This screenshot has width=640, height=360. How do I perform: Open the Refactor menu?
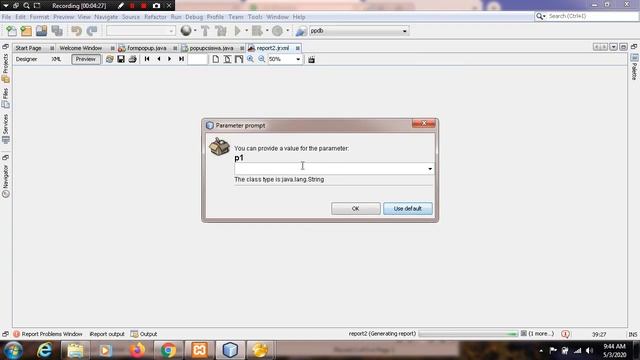pyautogui.click(x=155, y=17)
